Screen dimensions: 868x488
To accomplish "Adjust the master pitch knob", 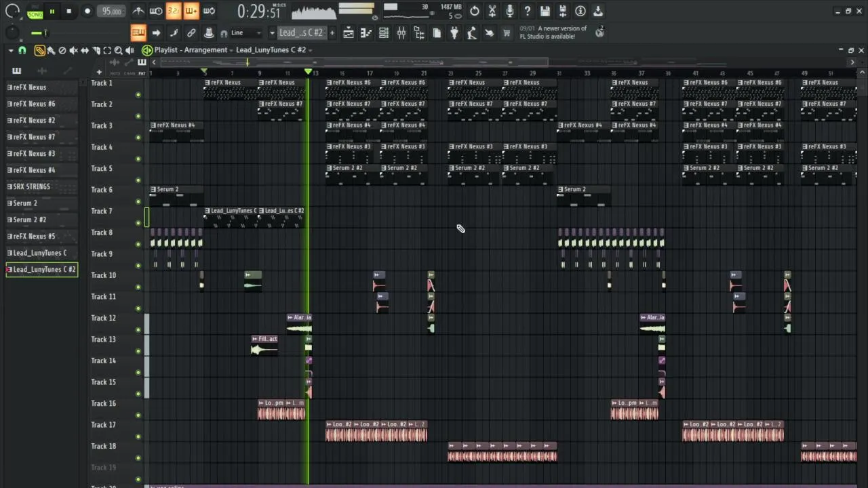I will click(12, 33).
